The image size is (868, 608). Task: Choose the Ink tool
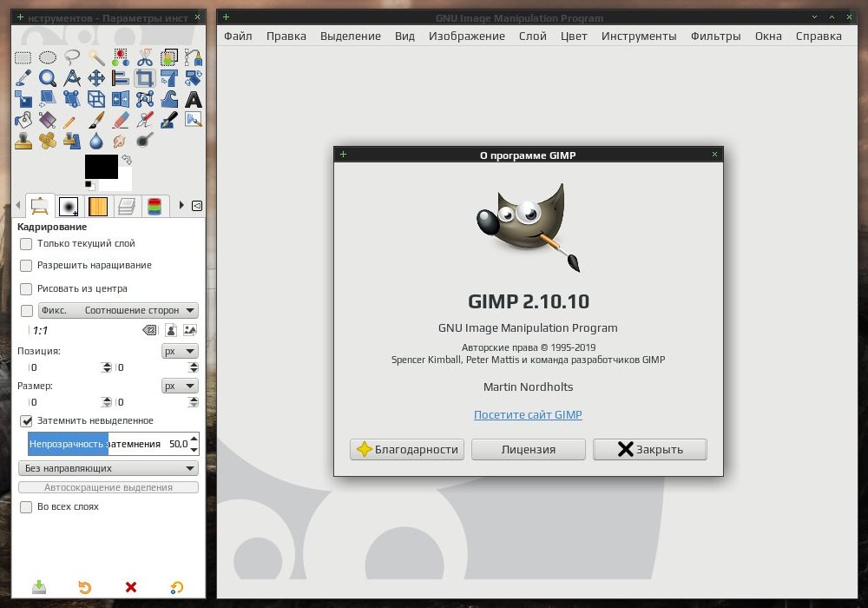[x=169, y=120]
